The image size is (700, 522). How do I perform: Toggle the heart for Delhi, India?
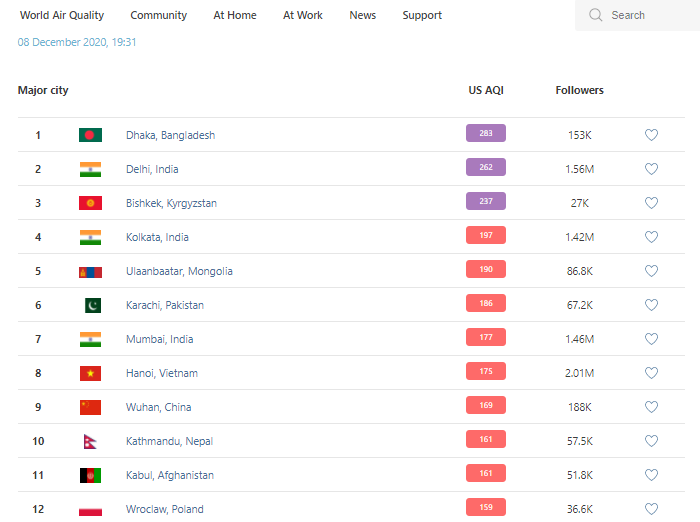tap(651, 169)
